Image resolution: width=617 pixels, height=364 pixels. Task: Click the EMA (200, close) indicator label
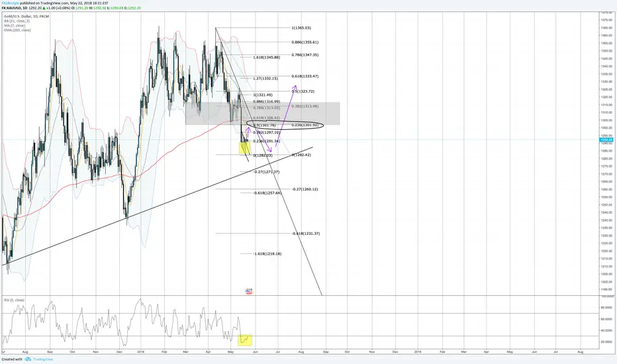17,30
